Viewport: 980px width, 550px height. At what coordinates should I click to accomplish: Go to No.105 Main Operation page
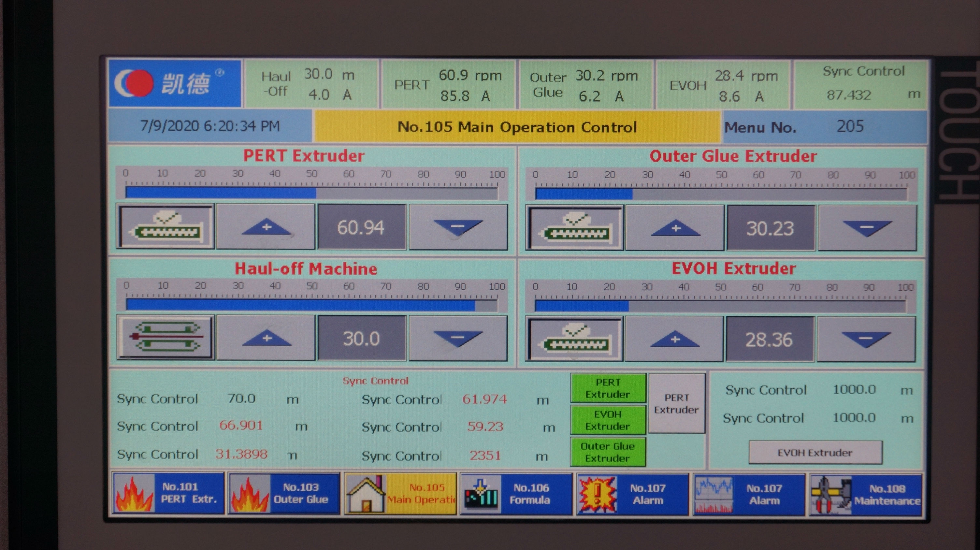[400, 494]
